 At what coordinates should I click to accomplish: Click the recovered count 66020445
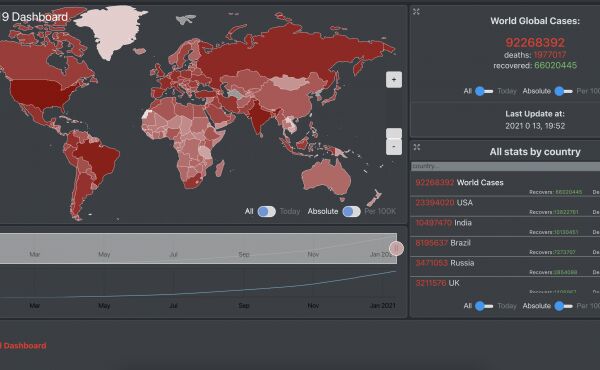coord(555,65)
